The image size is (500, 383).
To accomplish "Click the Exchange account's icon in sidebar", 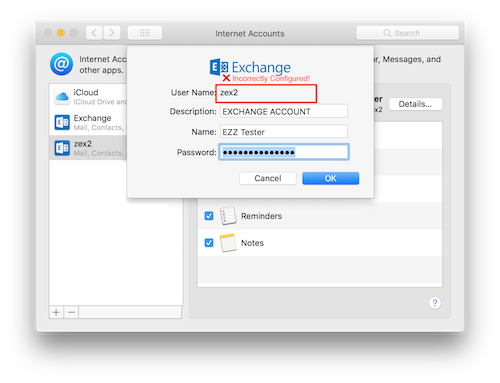I will pos(62,122).
